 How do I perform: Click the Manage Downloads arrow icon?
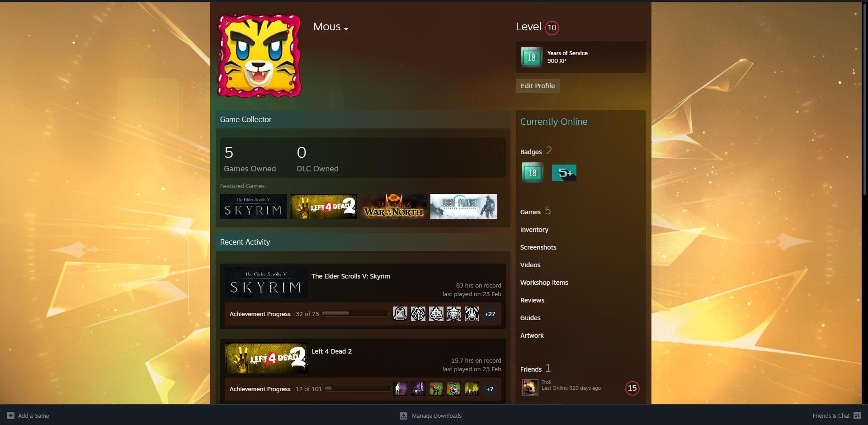click(x=404, y=416)
